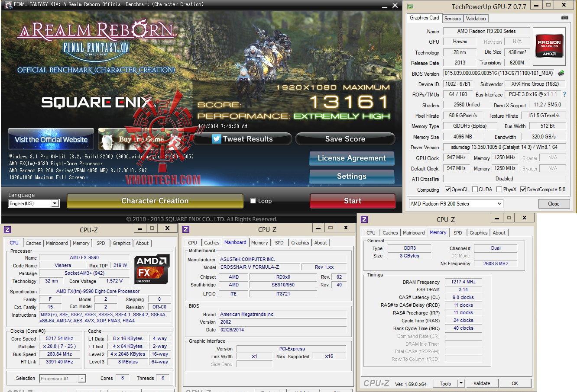The width and height of the screenshot is (577, 392).
Task: Click the Radeon Graphics logo in GPU-Z
Action: click(x=549, y=46)
